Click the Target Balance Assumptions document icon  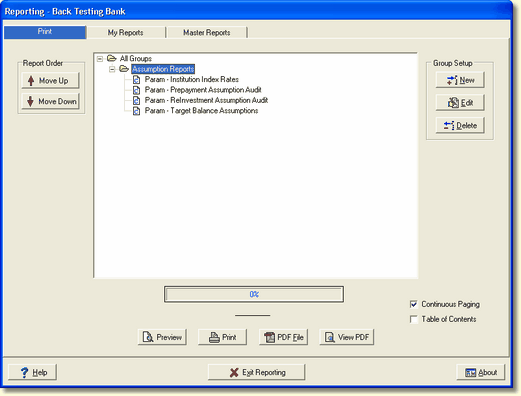tap(136, 111)
